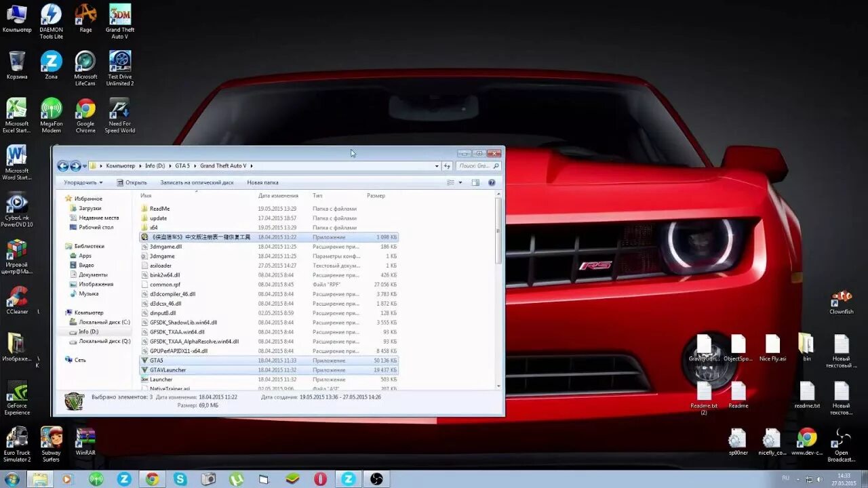Image resolution: width=868 pixels, height=488 pixels.
Task: Expand arrow after Компьютер in address bar
Action: (140, 166)
